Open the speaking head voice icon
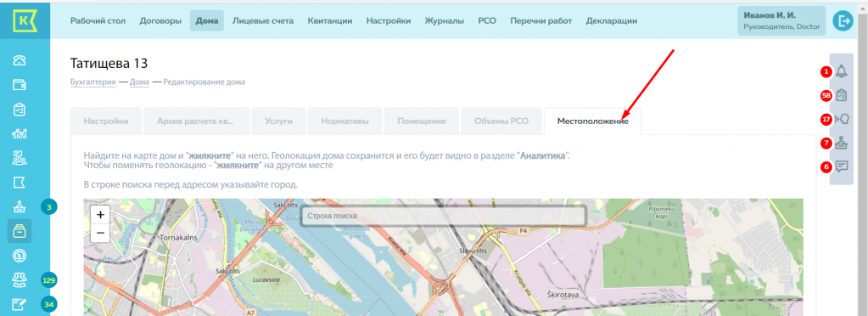Viewport: 868px width, 316px height. coord(842,119)
